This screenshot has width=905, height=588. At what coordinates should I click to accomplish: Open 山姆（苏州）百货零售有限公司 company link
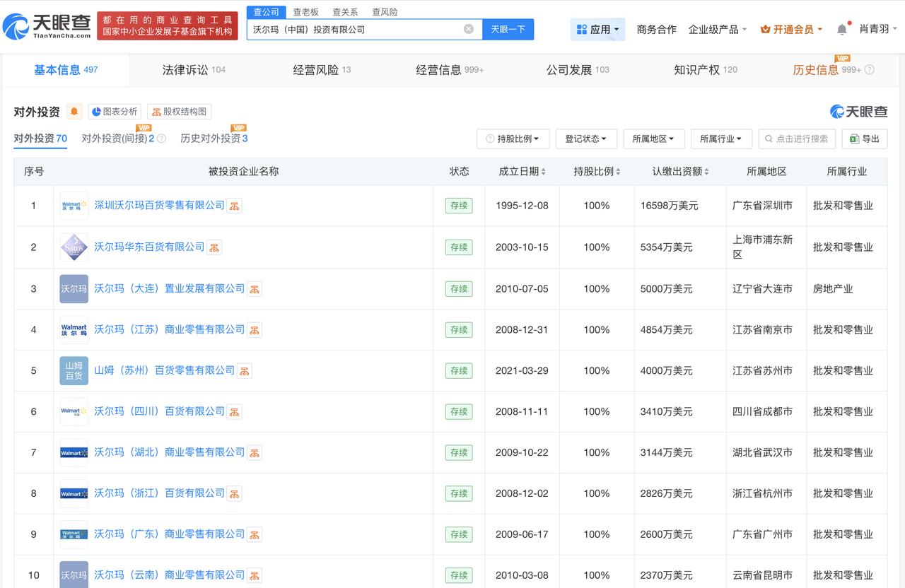point(164,370)
